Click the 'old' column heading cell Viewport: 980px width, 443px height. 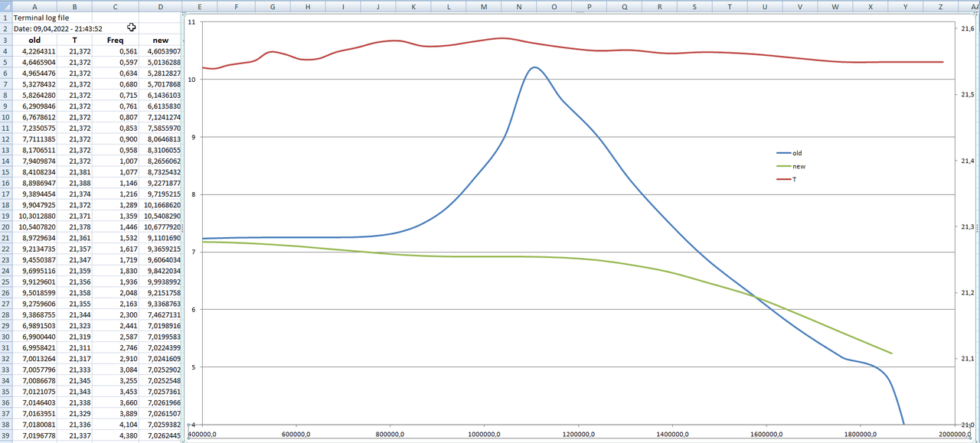34,40
